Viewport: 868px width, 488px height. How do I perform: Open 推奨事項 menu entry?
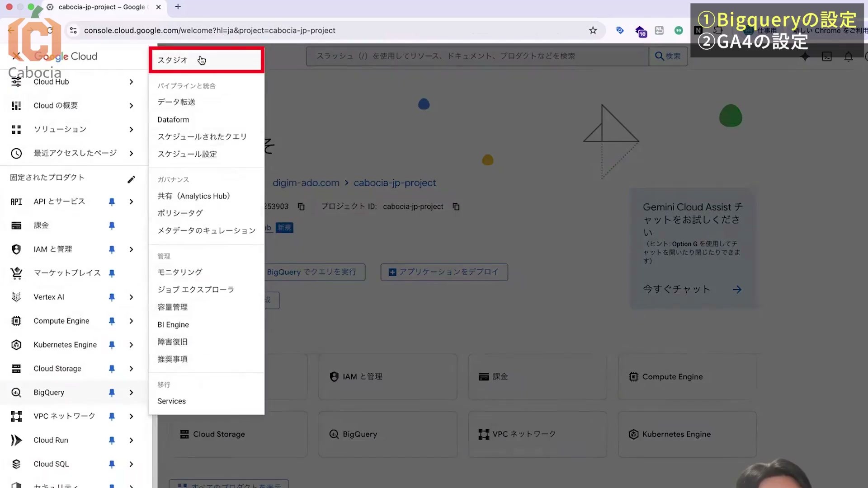[x=172, y=359]
